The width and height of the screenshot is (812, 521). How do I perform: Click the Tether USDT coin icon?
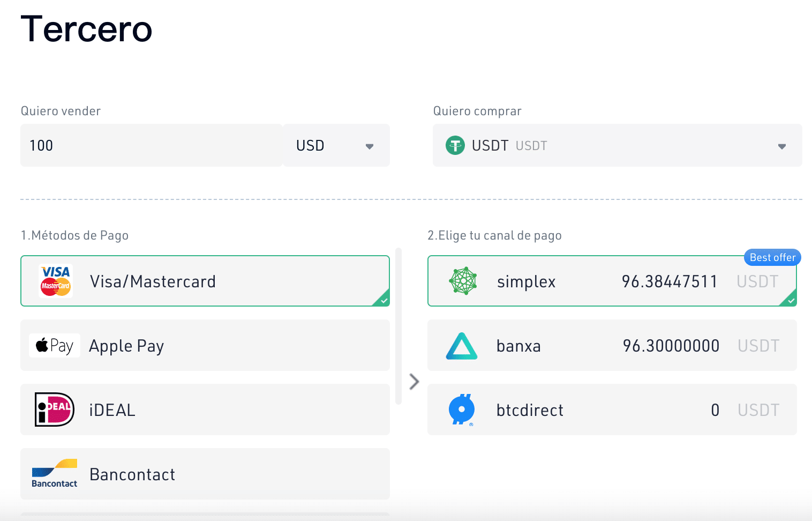tap(455, 145)
